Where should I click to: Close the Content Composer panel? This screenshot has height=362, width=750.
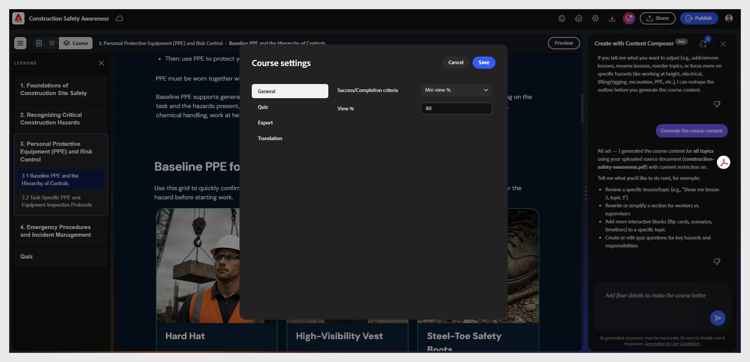point(723,44)
